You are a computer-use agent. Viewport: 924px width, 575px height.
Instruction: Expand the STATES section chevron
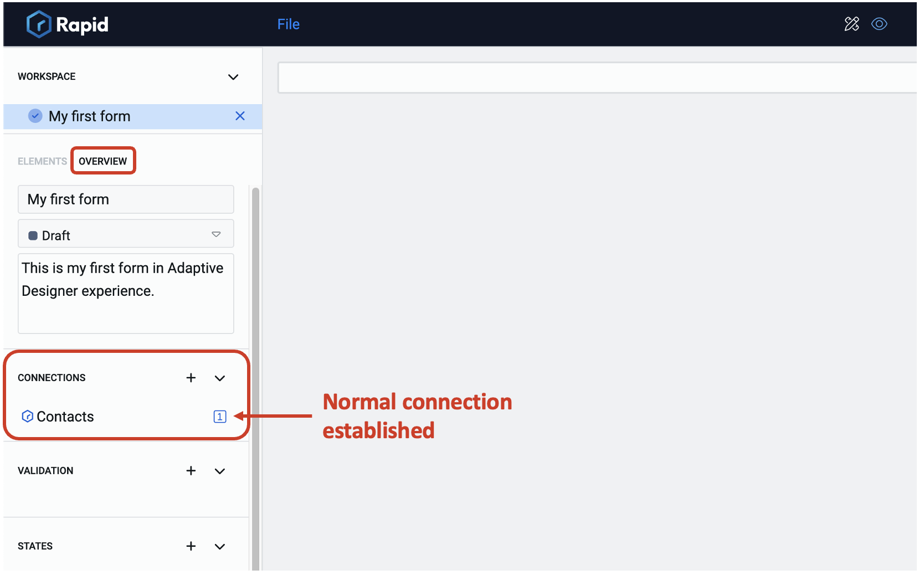tap(219, 546)
